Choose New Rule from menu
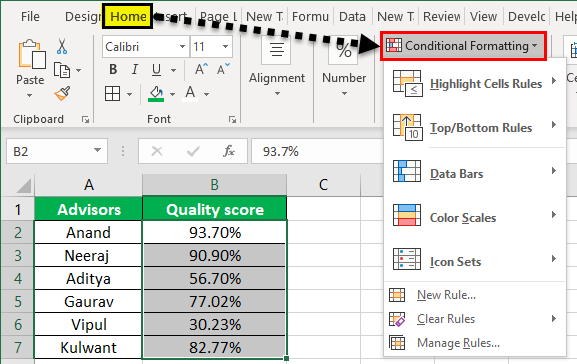This screenshot has width=577, height=364. pyautogui.click(x=474, y=295)
